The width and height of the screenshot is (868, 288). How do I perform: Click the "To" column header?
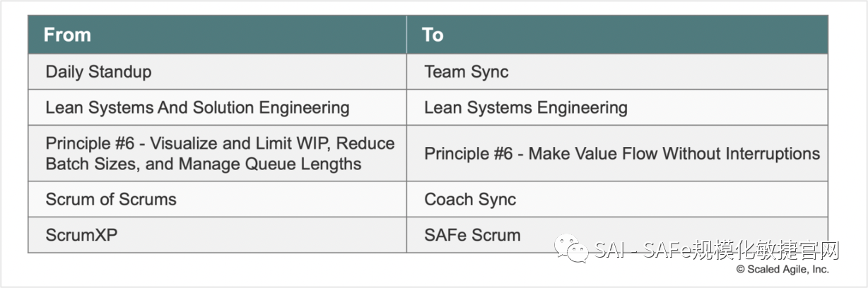pos(433,35)
